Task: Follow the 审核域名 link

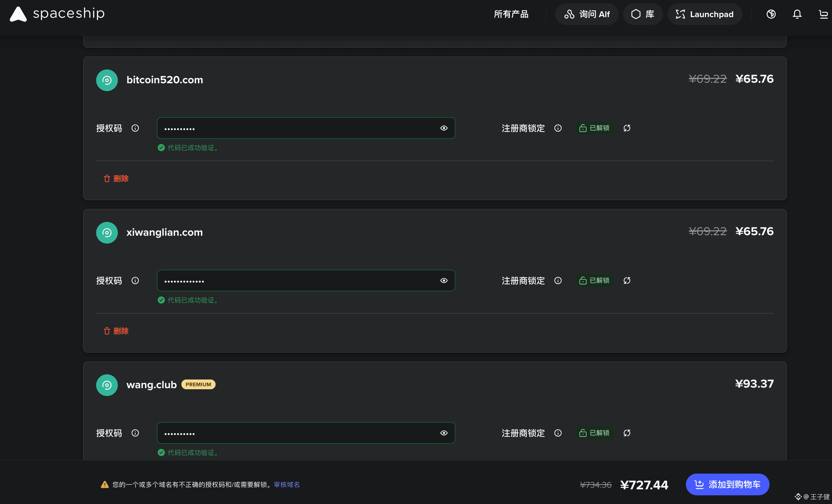Action: tap(287, 485)
